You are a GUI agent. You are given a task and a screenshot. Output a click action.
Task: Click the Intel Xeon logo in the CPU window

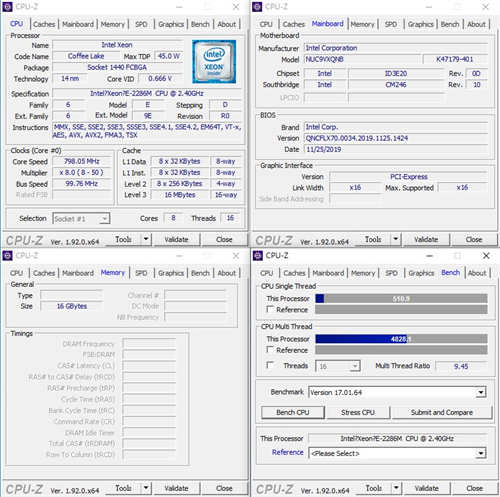tap(214, 61)
